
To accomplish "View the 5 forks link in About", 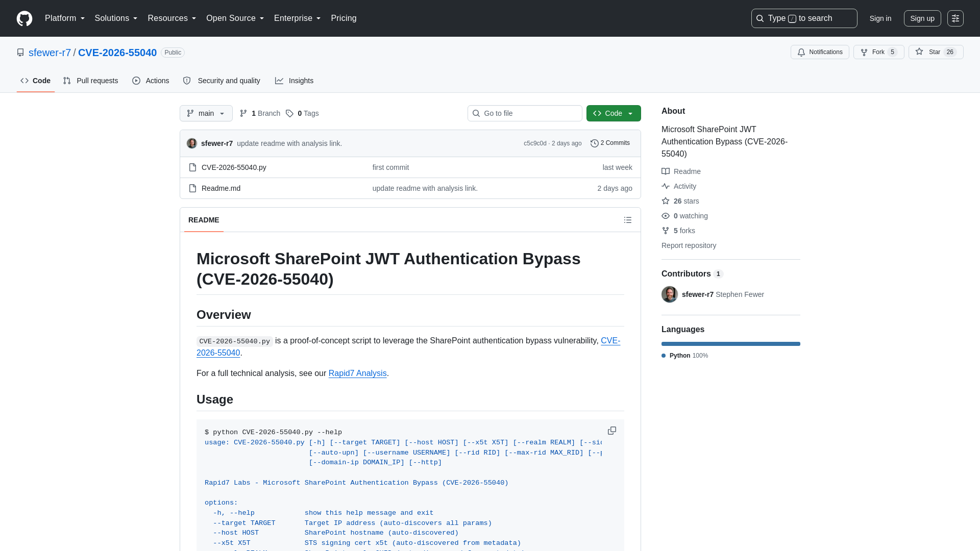I will [678, 231].
